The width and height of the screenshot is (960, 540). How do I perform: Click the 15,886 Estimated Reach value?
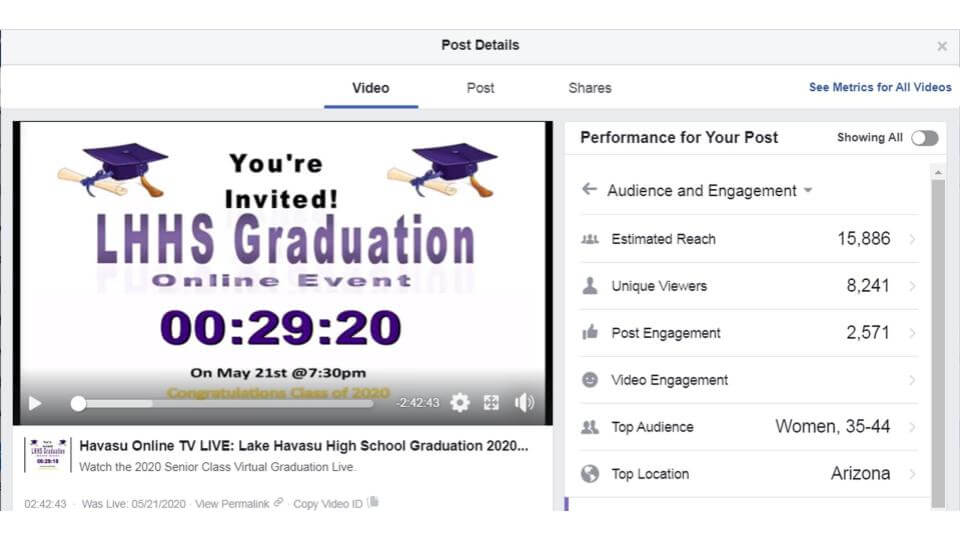(864, 239)
